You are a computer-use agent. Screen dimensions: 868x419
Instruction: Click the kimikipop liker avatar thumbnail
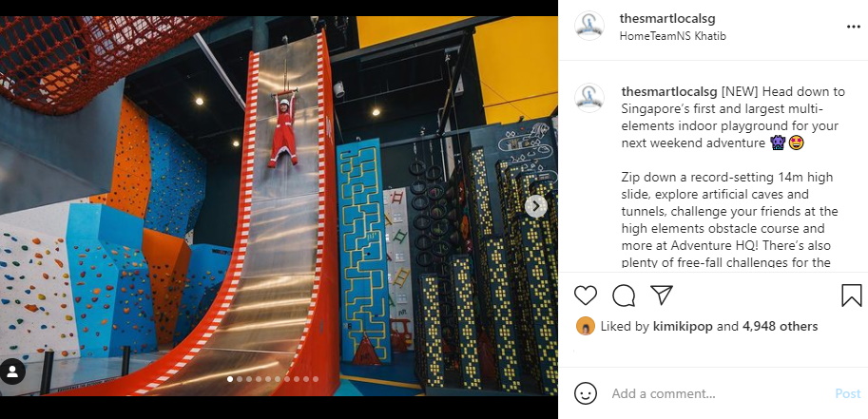tap(585, 326)
